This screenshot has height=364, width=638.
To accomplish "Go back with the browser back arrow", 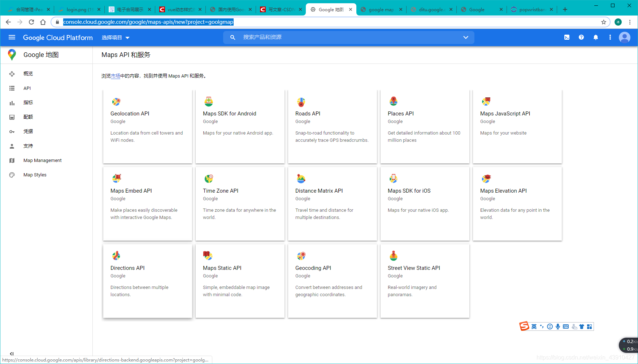I will (8, 22).
